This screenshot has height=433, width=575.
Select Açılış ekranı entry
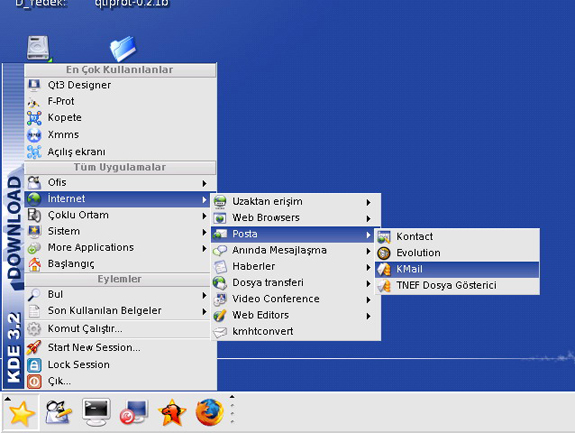coord(120,151)
